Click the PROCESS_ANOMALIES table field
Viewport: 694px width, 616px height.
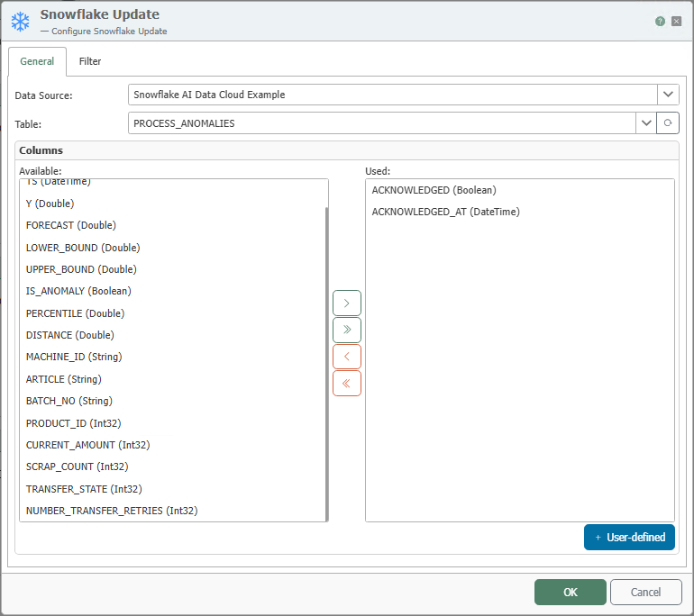(x=382, y=123)
